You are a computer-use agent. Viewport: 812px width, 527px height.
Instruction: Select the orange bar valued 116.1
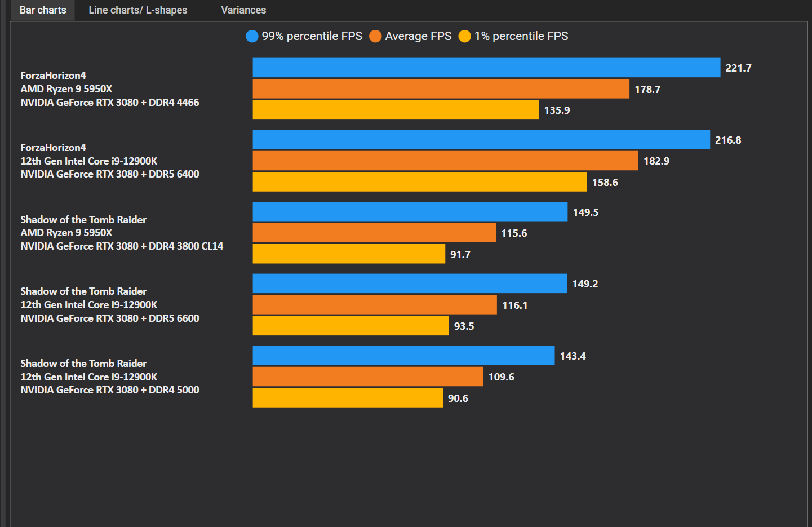pyautogui.click(x=375, y=305)
